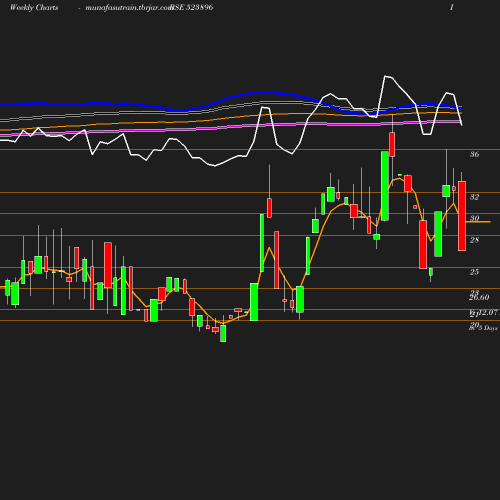The image size is (500, 500).
Task: Click the '5 Days' label
Action: [x=488, y=328]
